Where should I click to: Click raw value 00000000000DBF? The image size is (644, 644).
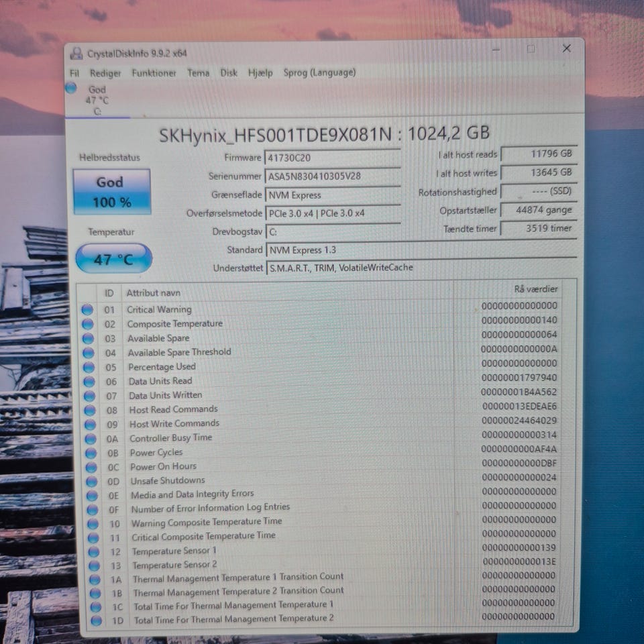519,463
